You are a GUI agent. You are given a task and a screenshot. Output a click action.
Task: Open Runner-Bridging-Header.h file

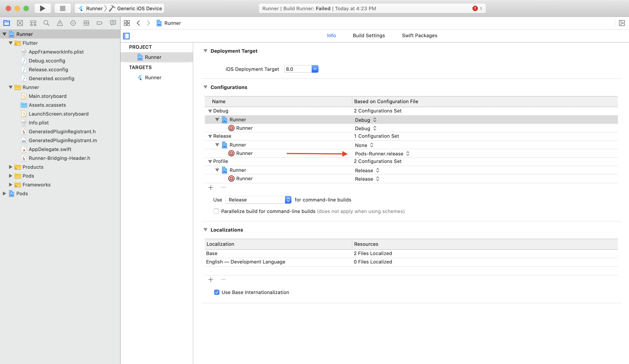coord(59,158)
